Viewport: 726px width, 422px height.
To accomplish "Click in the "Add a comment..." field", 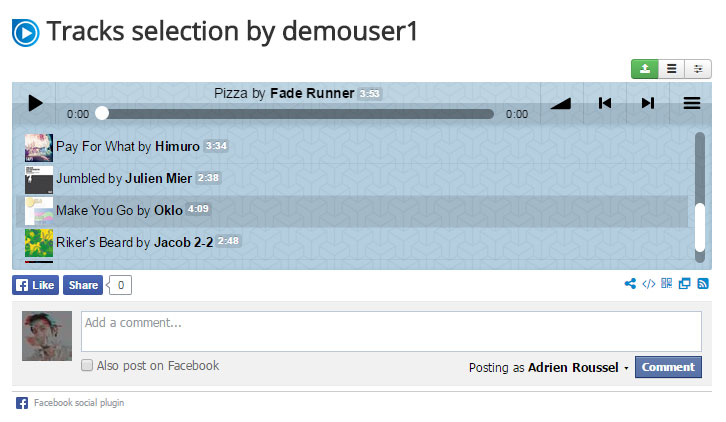I will [391, 331].
